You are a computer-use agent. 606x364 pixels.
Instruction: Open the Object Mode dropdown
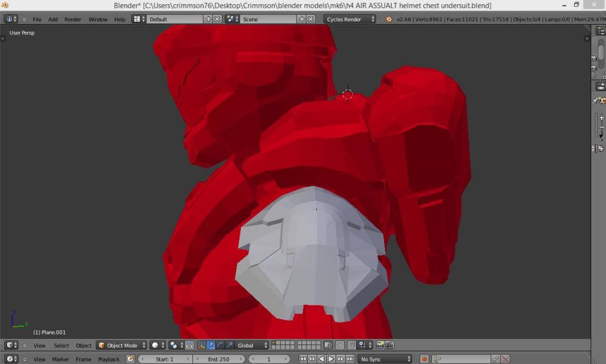(122, 345)
